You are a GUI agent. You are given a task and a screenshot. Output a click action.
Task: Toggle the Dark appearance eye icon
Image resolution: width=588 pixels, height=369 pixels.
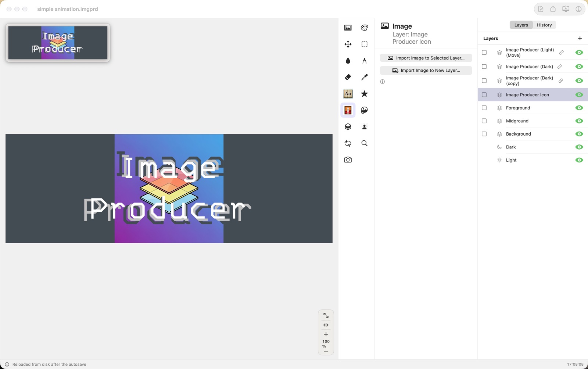pyautogui.click(x=579, y=147)
